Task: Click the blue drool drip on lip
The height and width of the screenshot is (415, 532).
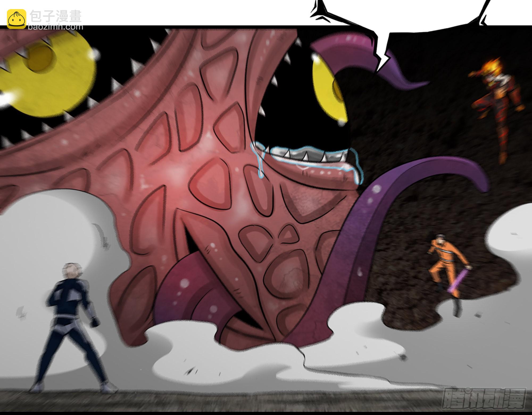Action: (x=260, y=165)
